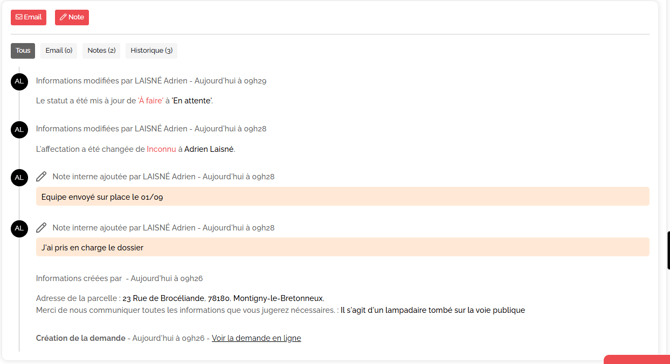Switch to the Email (0) tab
This screenshot has height=364, width=670.
tap(59, 51)
